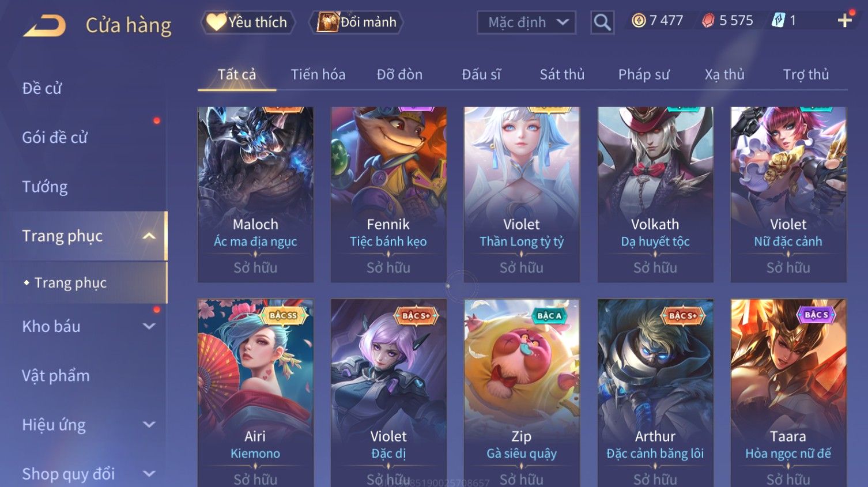Select the Pháp sư tab
This screenshot has width=868, height=487.
click(644, 74)
